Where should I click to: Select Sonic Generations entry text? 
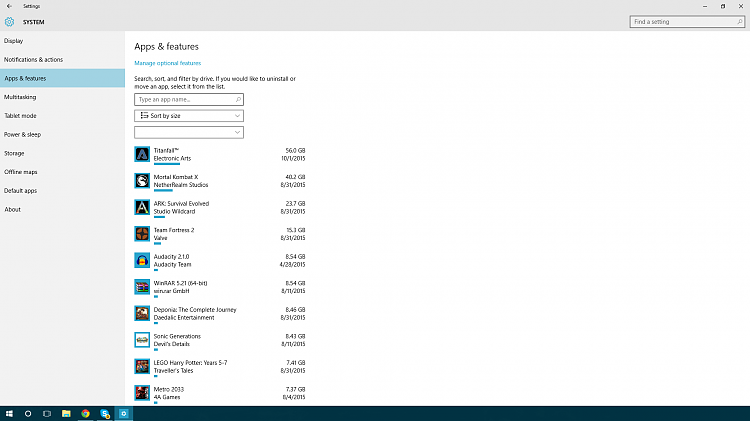tap(177, 336)
